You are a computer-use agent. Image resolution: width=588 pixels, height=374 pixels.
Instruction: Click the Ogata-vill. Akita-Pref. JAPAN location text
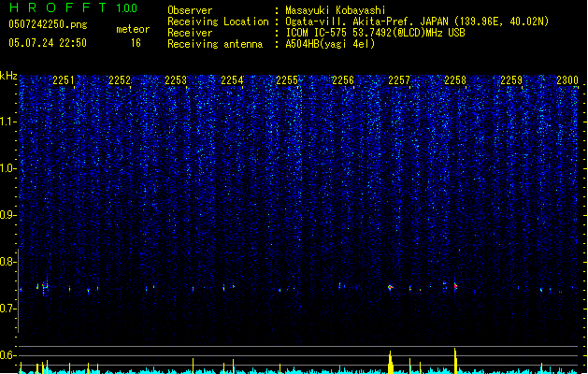coord(417,22)
